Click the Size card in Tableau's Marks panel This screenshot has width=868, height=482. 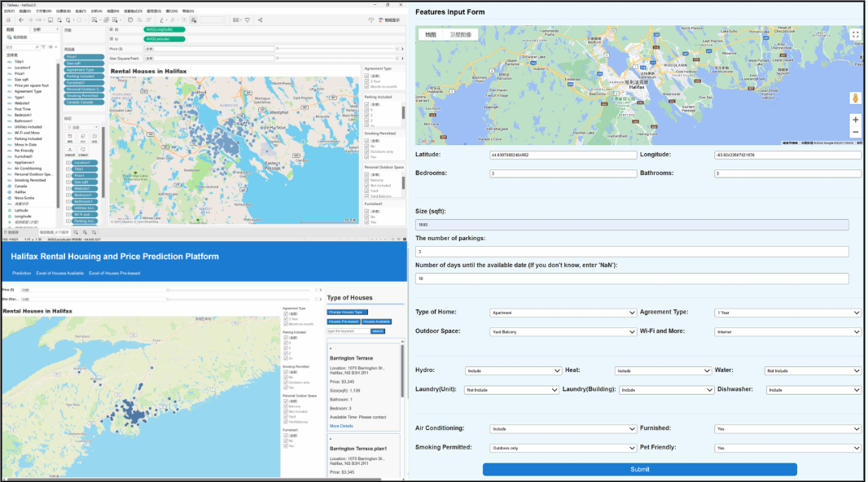(82, 136)
